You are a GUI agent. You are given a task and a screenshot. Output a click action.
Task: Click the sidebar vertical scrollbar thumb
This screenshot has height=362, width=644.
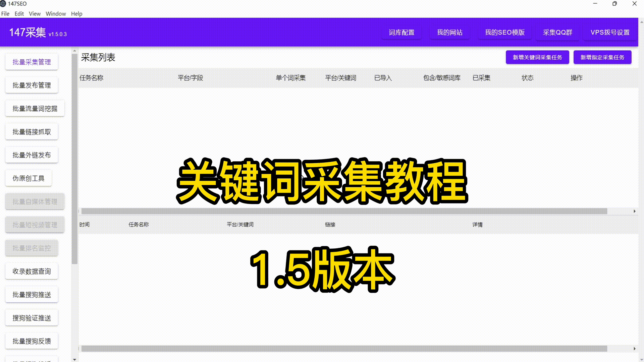point(74,159)
